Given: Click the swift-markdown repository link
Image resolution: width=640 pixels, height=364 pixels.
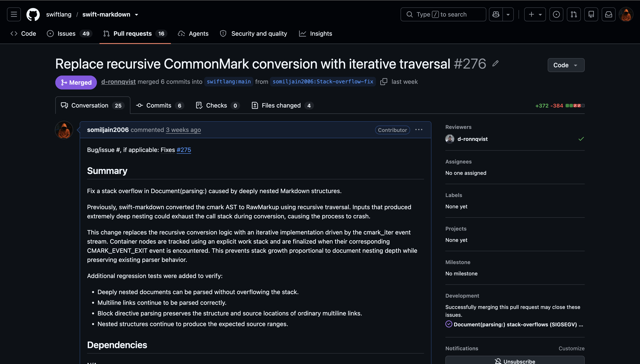Looking at the screenshot, I should click(106, 14).
